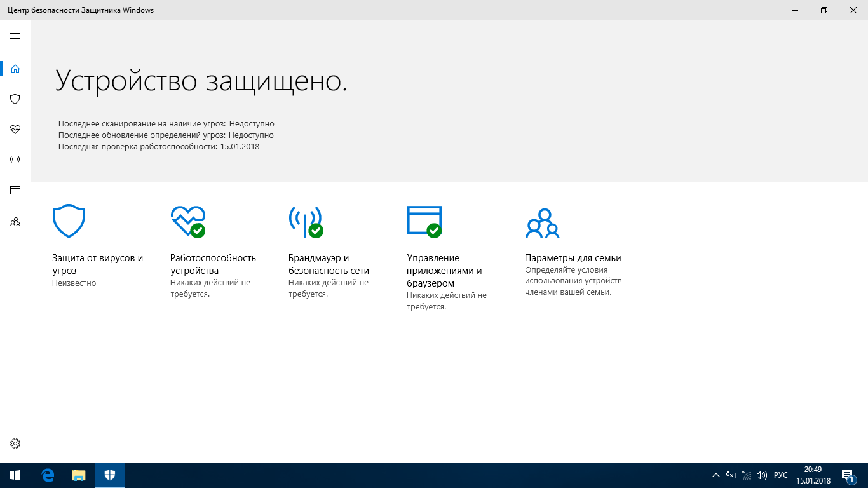Image resolution: width=868 pixels, height=488 pixels.
Task: Show hidden tray icons with the chevron
Action: point(716,475)
